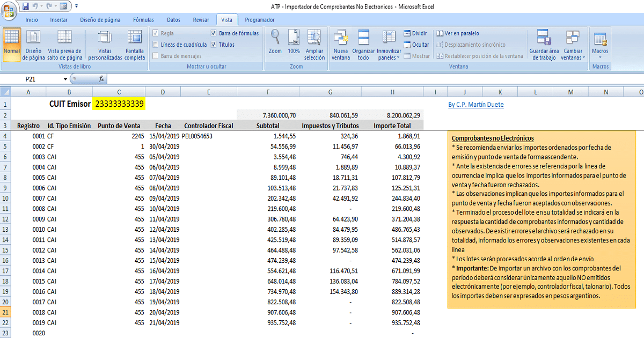Click the insert function fx icon
The height and width of the screenshot is (338, 644).
pos(101,79)
